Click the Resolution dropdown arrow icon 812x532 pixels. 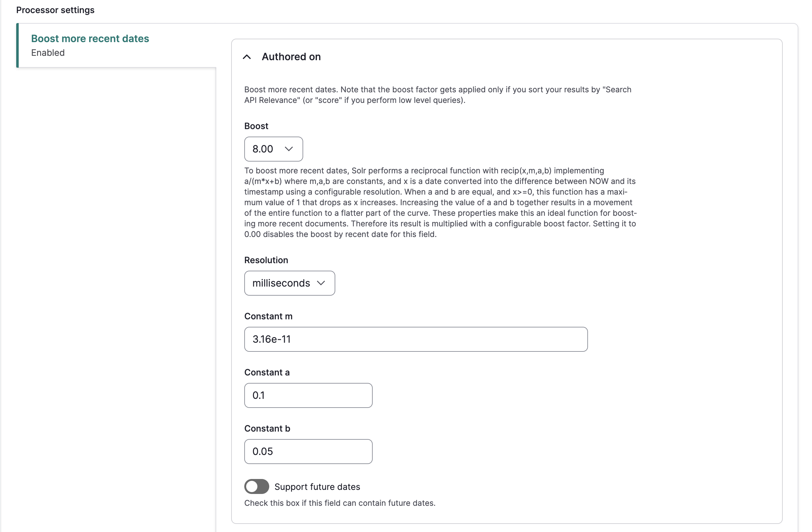pyautogui.click(x=321, y=283)
